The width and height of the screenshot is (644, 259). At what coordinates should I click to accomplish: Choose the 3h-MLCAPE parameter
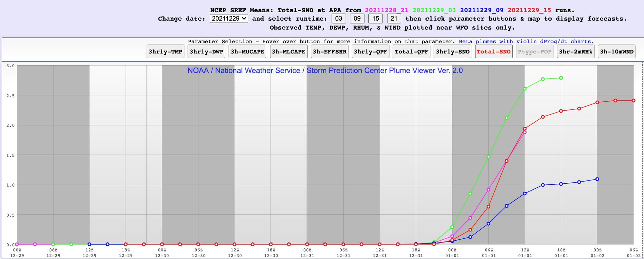pyautogui.click(x=289, y=51)
